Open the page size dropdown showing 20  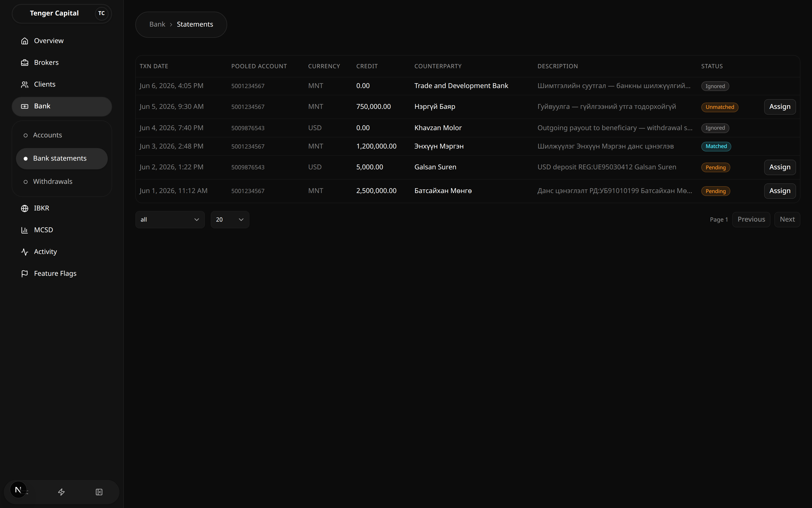tap(230, 220)
